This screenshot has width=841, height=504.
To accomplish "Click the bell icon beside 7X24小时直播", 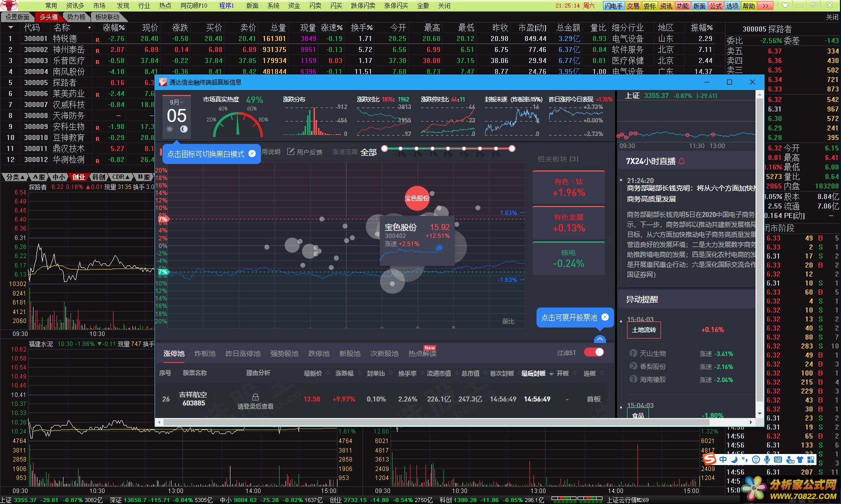I will 681,161.
